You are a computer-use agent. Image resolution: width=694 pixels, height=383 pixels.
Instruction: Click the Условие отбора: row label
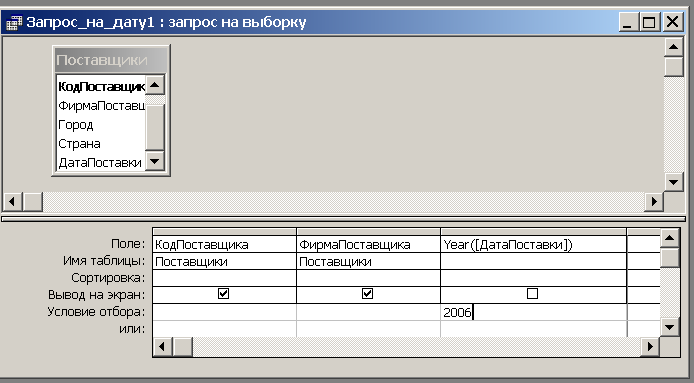click(x=96, y=312)
